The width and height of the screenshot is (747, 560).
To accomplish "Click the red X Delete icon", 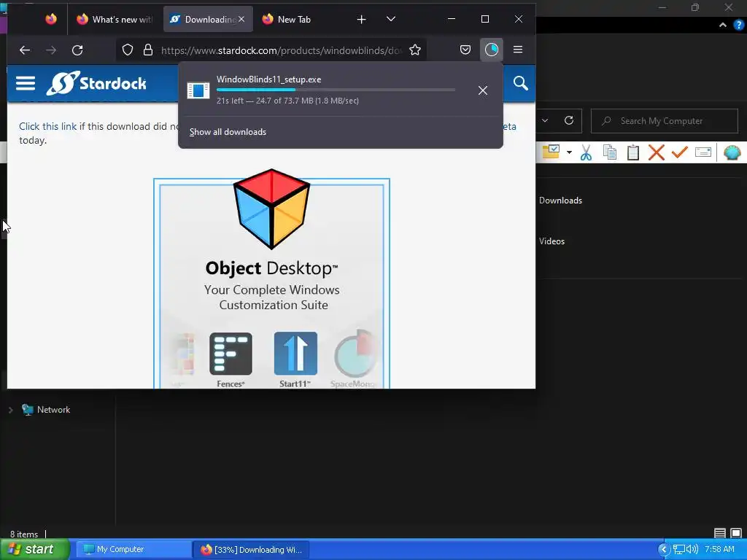I will pos(657,152).
